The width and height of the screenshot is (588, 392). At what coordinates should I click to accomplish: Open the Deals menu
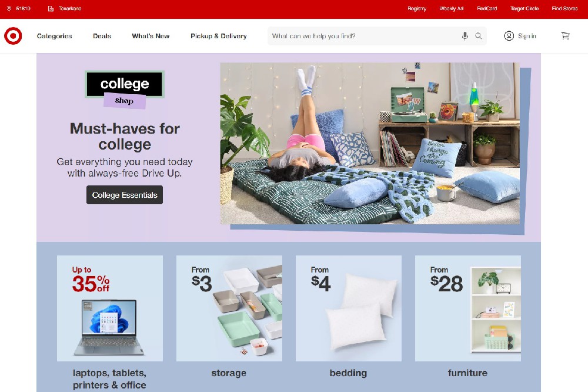[x=102, y=36]
